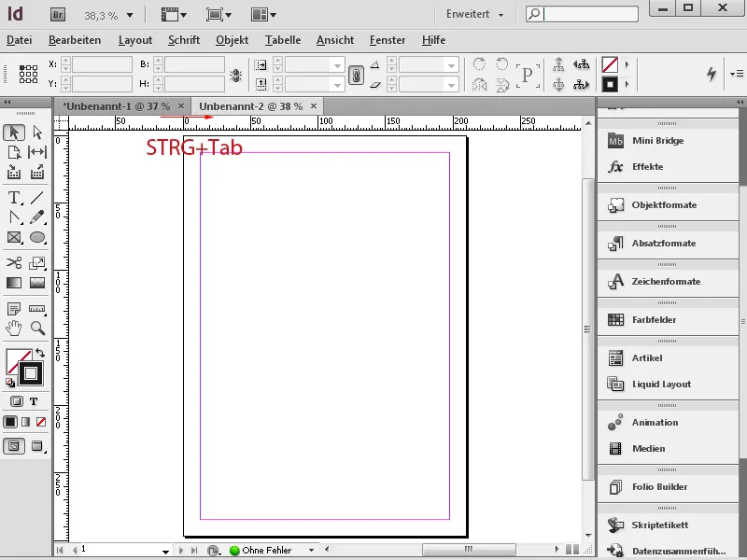Image resolution: width=747 pixels, height=560 pixels.
Task: Open Adobe Bridge with Br icon
Action: tap(58, 15)
